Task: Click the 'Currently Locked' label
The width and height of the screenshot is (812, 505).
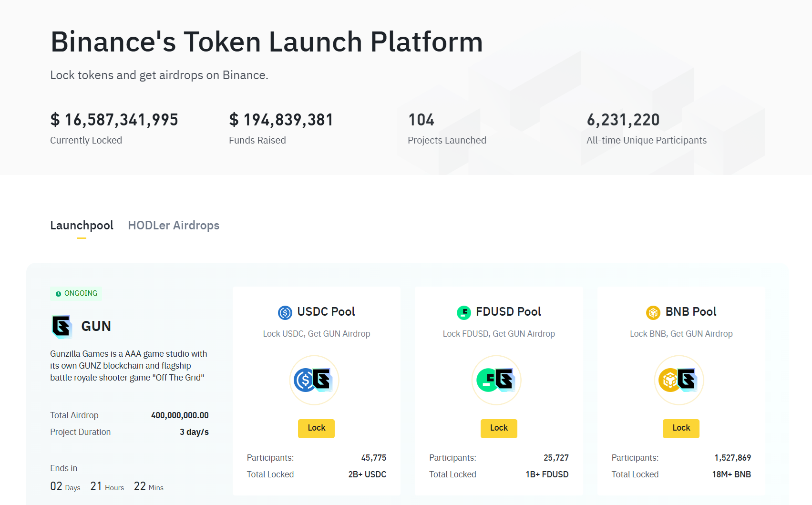Action: [x=86, y=140]
